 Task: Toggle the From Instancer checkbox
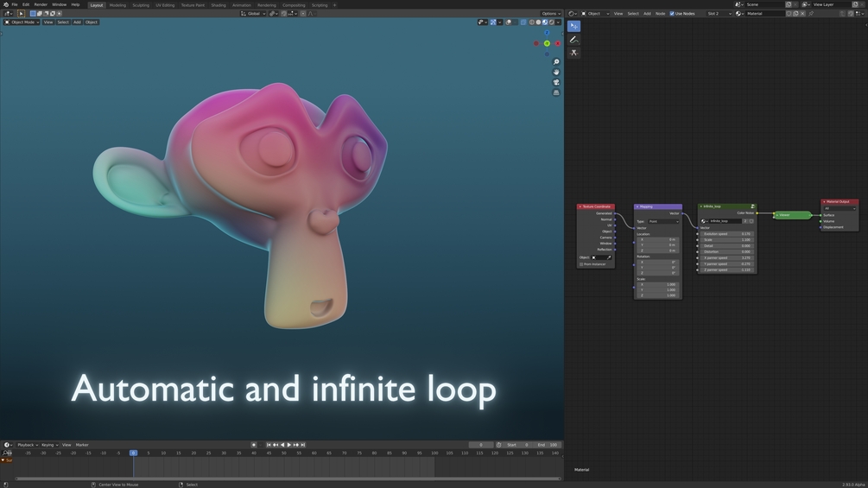[x=581, y=264]
